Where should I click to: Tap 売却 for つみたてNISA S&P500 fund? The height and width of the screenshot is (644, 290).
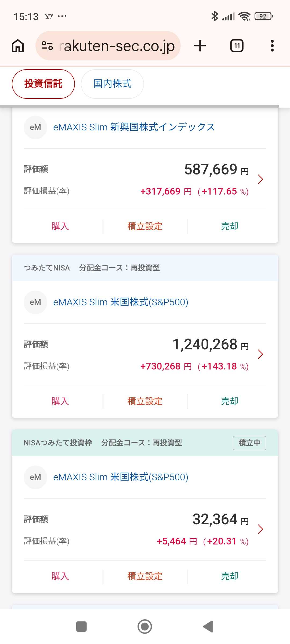(230, 401)
